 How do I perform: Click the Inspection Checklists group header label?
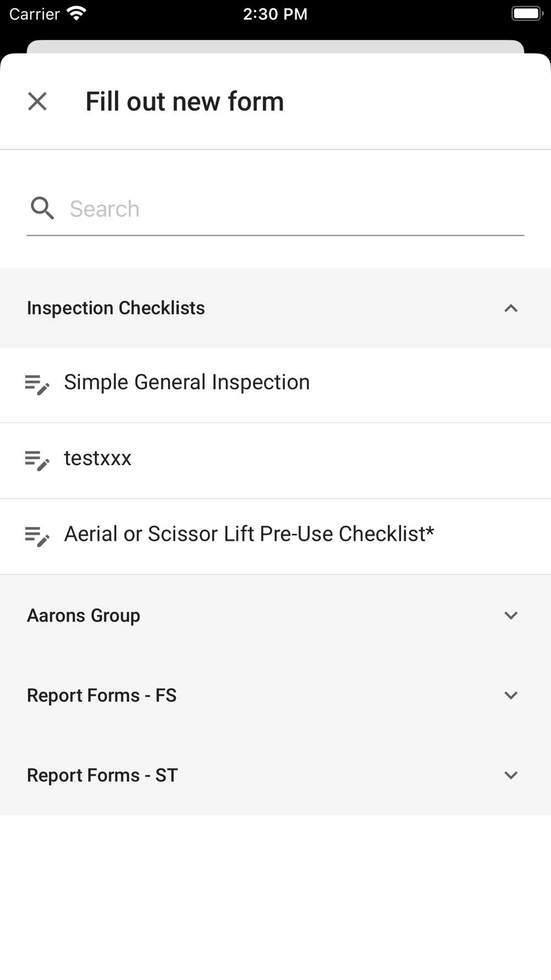coord(116,308)
